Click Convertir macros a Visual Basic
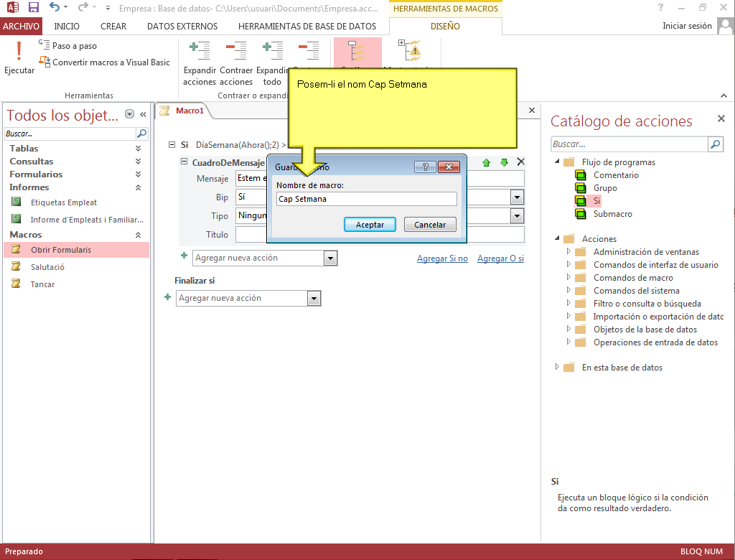The height and width of the screenshot is (560, 735). 105,62
